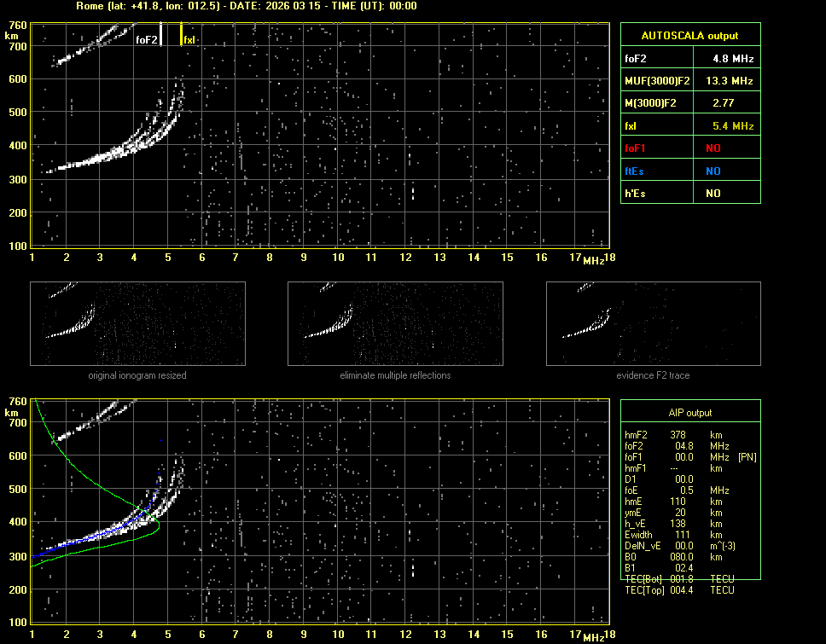
Task: Click the h'Es NO value
Action: 713,194
